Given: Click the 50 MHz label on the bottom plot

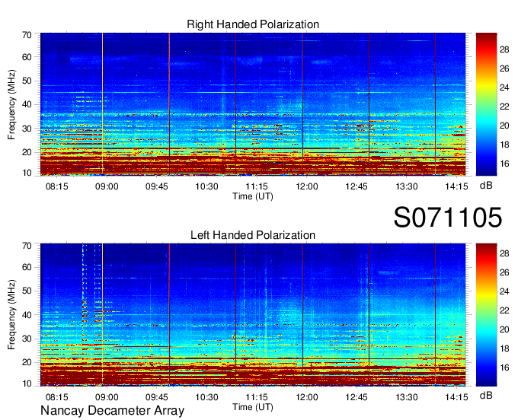Looking at the screenshot, I should point(27,291).
